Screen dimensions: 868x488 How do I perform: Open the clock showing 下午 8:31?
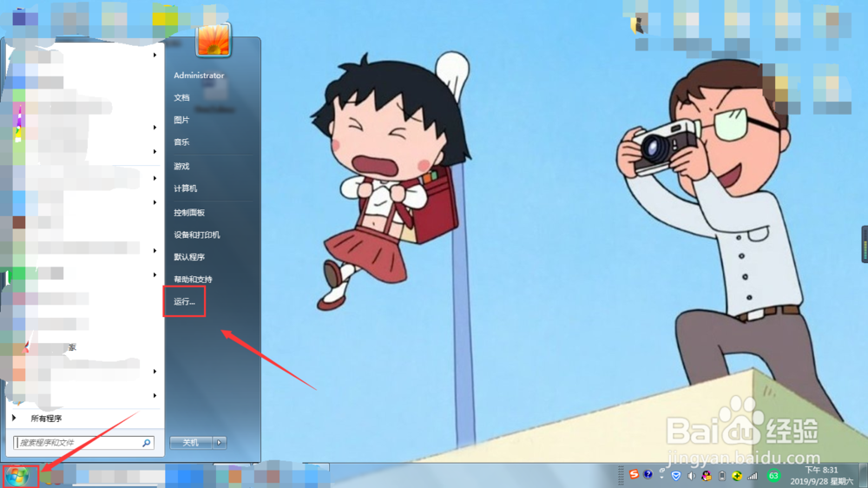[821, 476]
